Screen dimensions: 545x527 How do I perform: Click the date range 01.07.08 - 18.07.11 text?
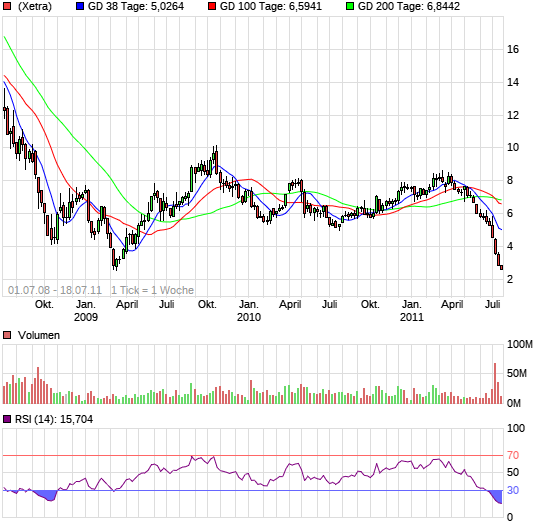tap(55, 290)
